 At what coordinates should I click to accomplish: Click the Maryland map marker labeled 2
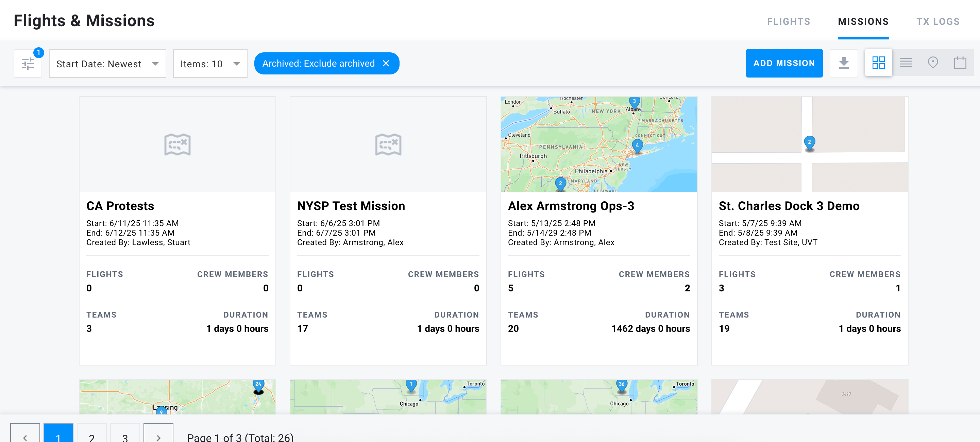[x=560, y=184]
